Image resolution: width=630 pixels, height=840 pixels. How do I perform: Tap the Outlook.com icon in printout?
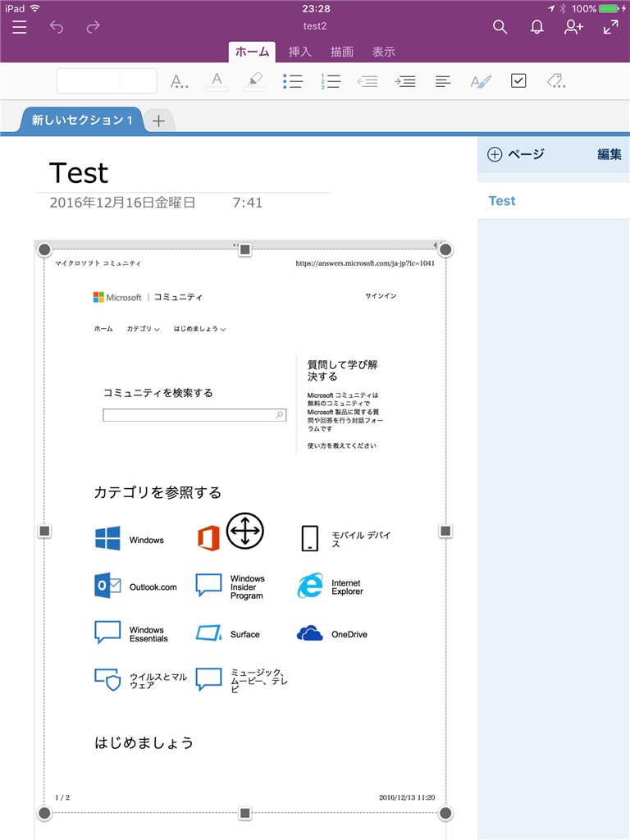click(107, 586)
